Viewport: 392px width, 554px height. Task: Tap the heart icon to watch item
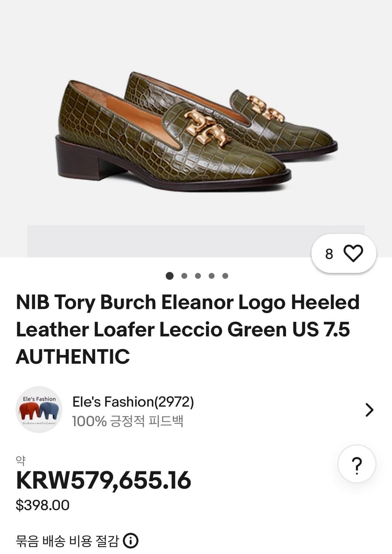353,253
